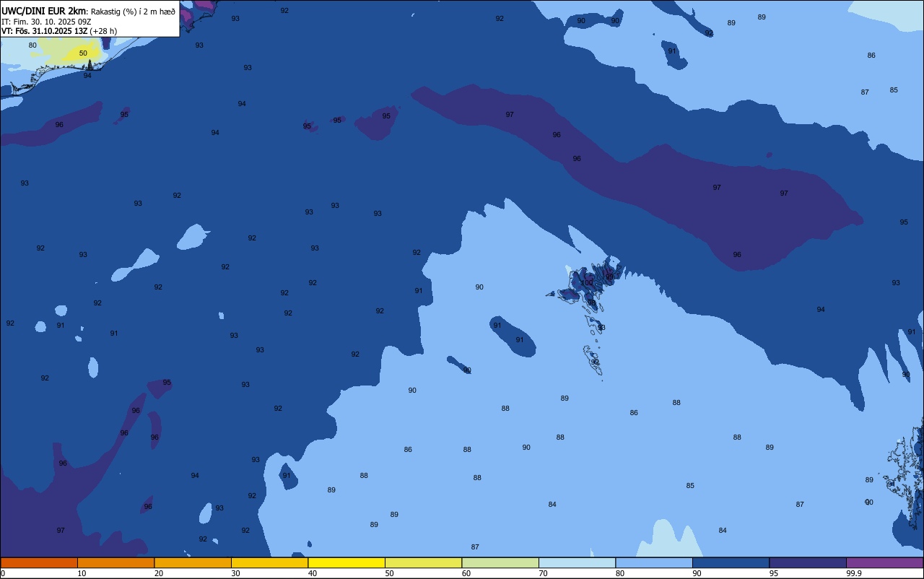This screenshot has height=579, width=924.
Task: Click the '99.9' tick label on legend
Action: [x=854, y=573]
